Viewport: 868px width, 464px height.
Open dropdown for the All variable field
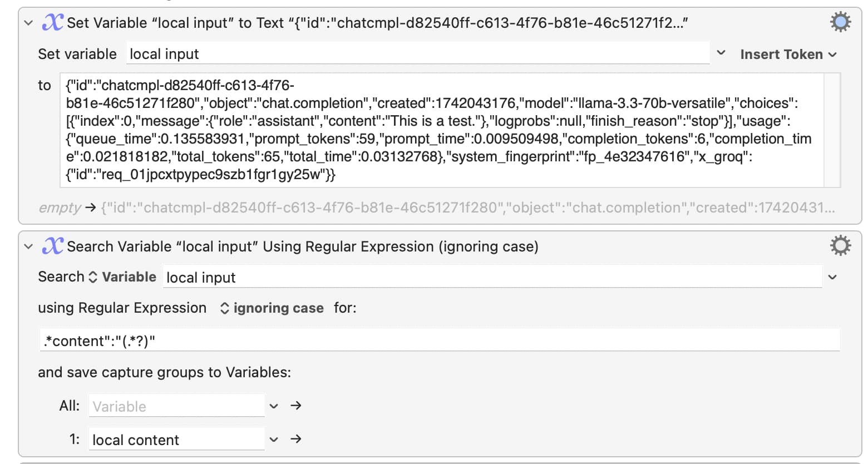click(274, 406)
